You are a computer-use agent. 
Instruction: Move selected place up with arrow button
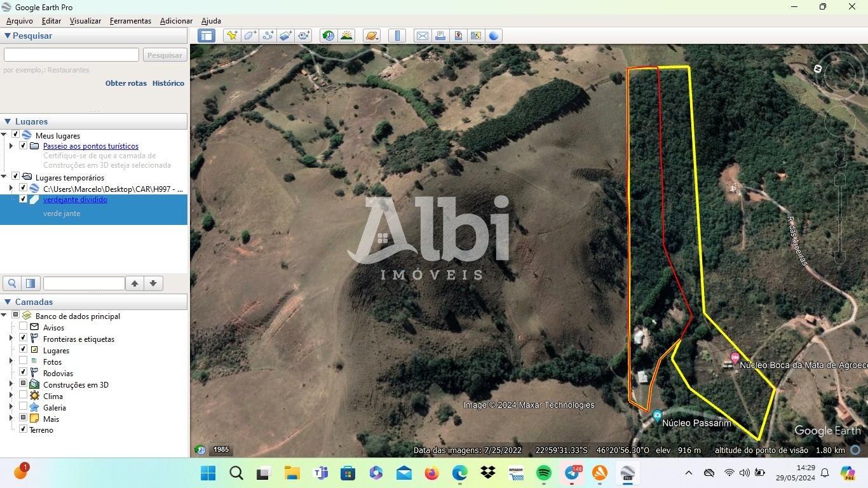tap(135, 283)
